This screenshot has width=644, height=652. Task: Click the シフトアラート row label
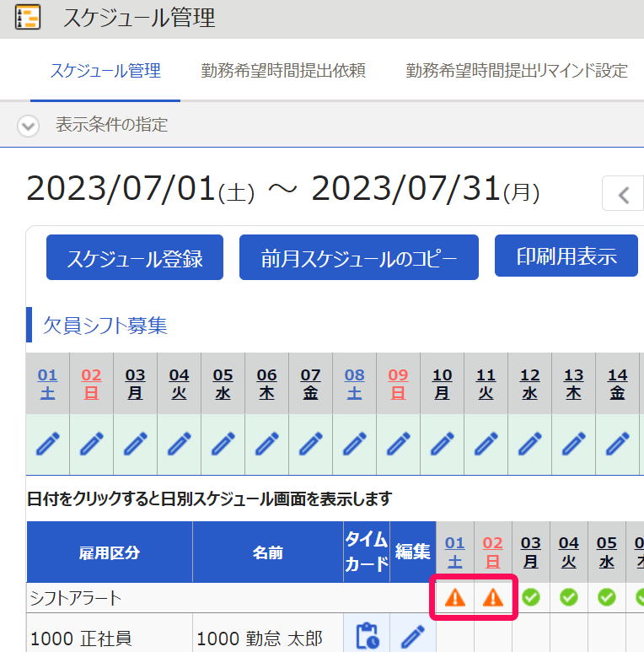(76, 598)
